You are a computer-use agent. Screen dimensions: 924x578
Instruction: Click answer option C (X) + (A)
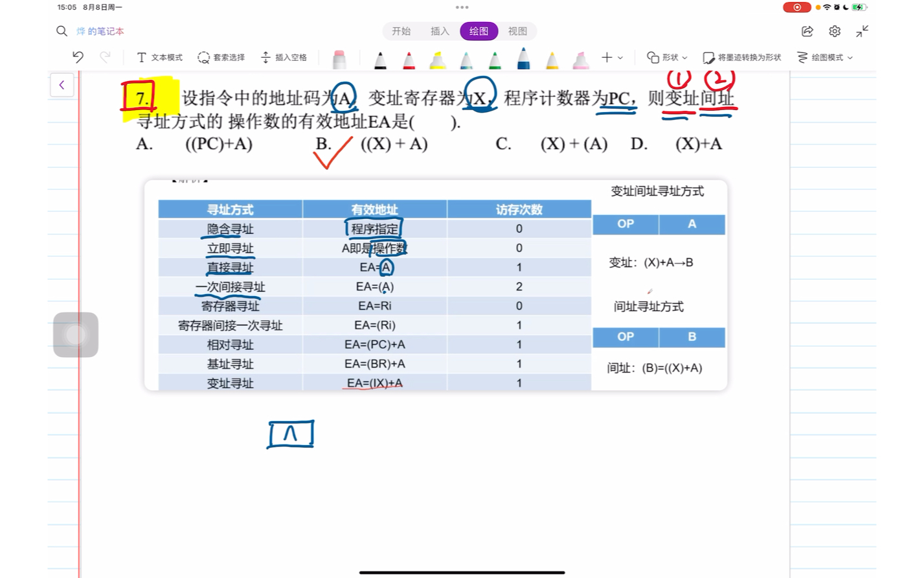[552, 144]
